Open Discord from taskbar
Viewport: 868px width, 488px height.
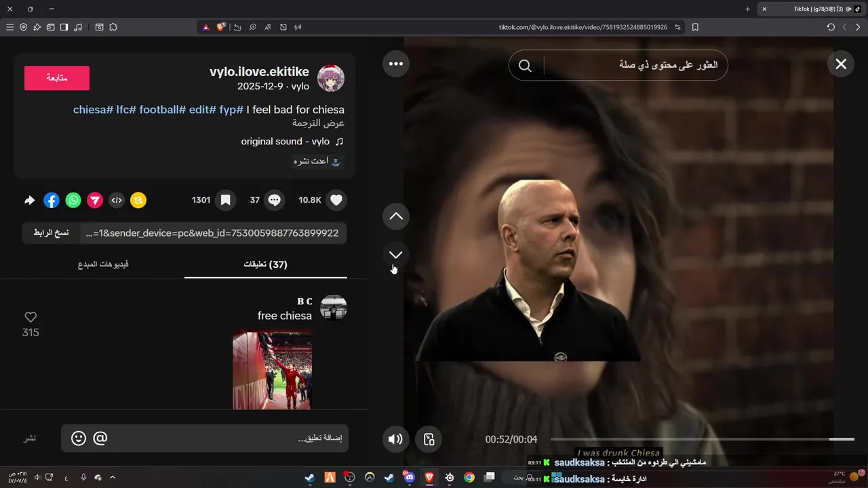tap(409, 477)
